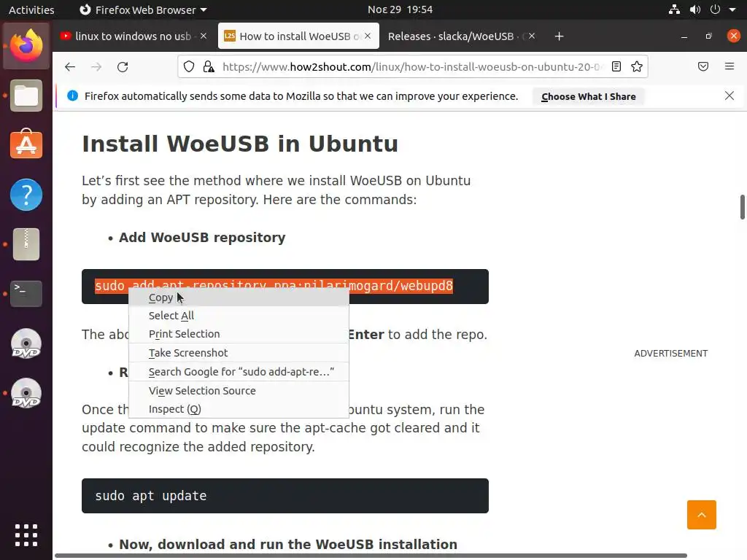Click the info icon in notification bar

pyautogui.click(x=72, y=96)
